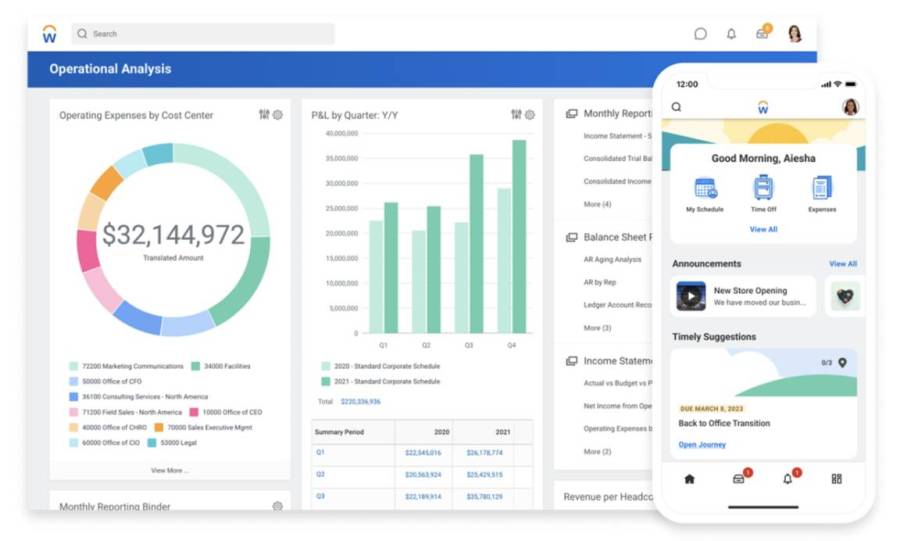This screenshot has height=541, width=900.
Task: Click View All under phone shortcuts
Action: (763, 229)
